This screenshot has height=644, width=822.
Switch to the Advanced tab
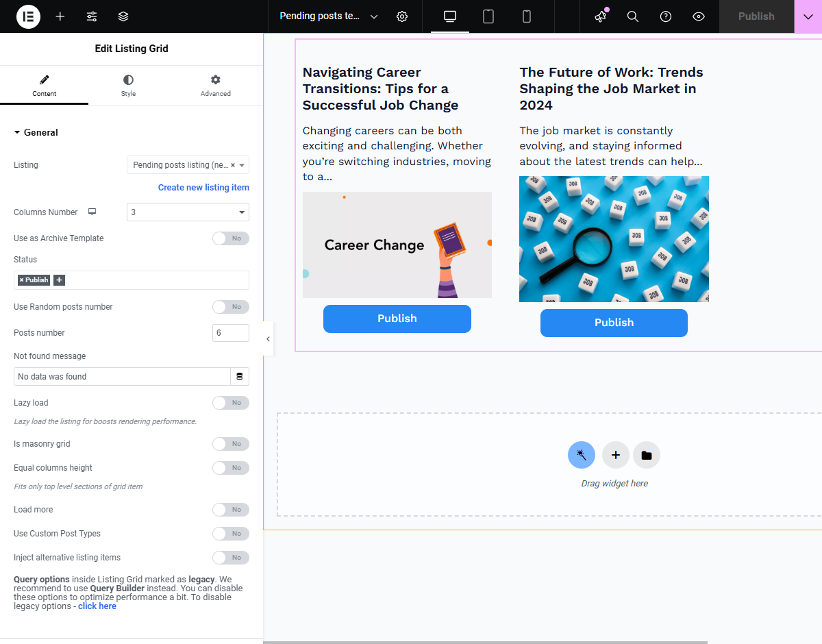tap(215, 85)
